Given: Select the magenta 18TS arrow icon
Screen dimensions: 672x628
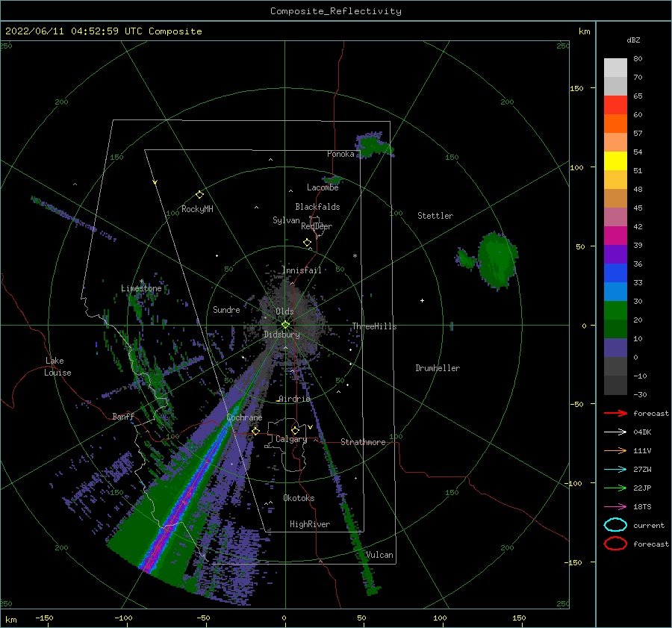Looking at the screenshot, I should click(x=615, y=507).
